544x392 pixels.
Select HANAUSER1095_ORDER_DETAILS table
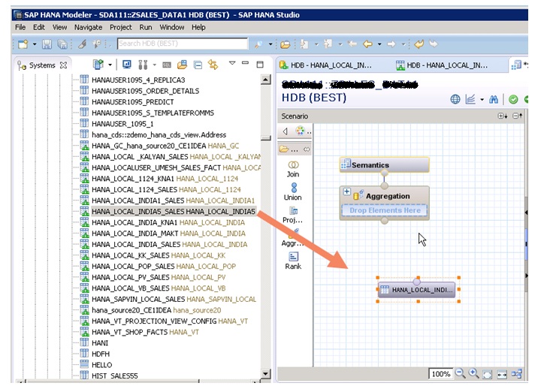coord(140,91)
